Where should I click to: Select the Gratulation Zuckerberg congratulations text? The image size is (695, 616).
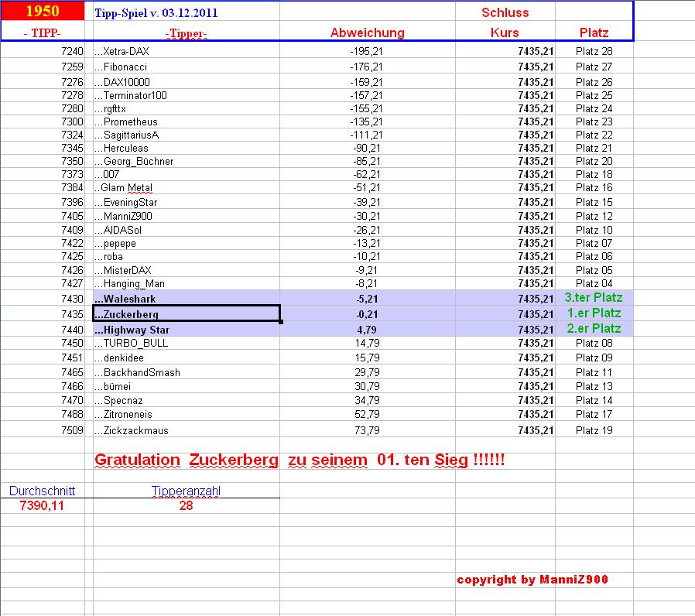[302, 460]
